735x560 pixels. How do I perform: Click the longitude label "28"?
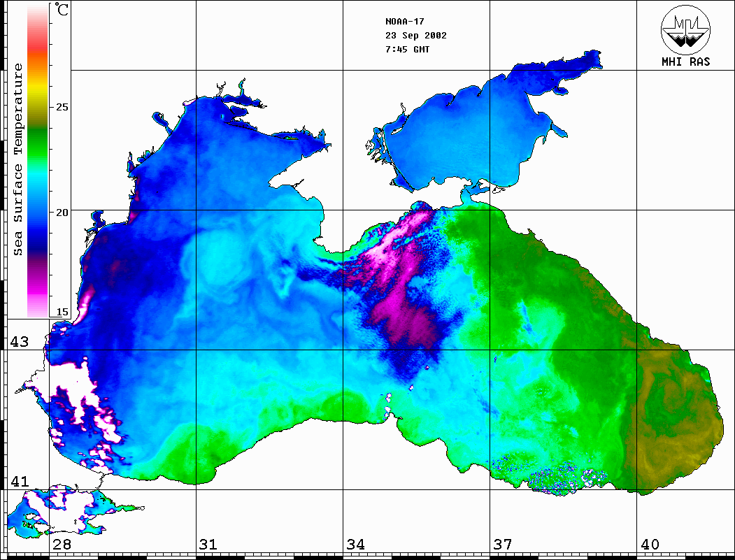pyautogui.click(x=62, y=545)
